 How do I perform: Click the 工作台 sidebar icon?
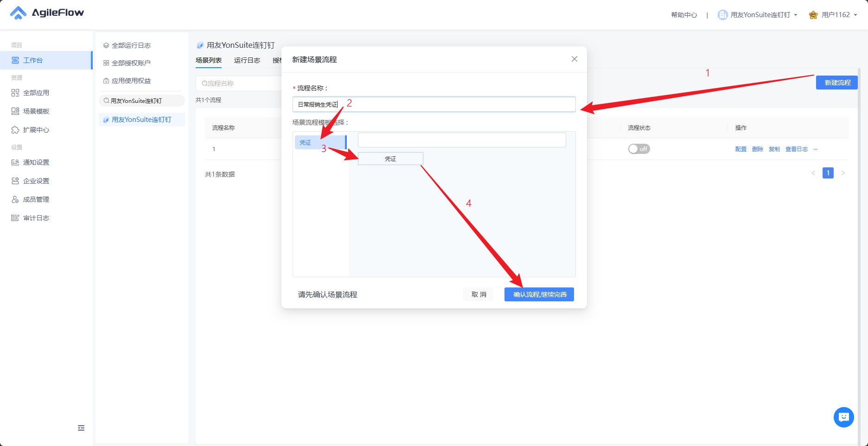[15, 60]
